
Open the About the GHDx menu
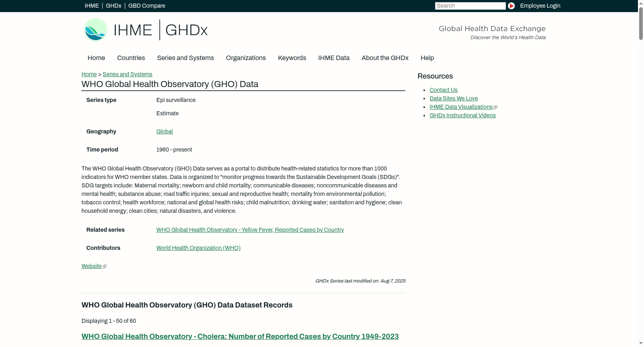(385, 58)
